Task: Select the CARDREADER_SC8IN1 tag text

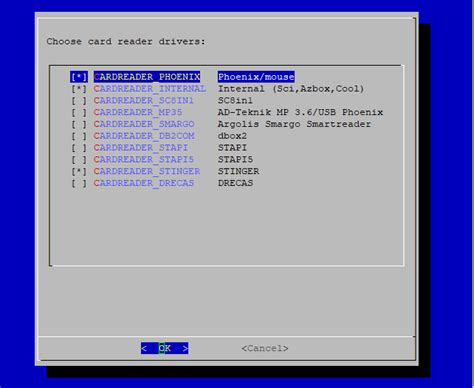Action: pos(144,101)
